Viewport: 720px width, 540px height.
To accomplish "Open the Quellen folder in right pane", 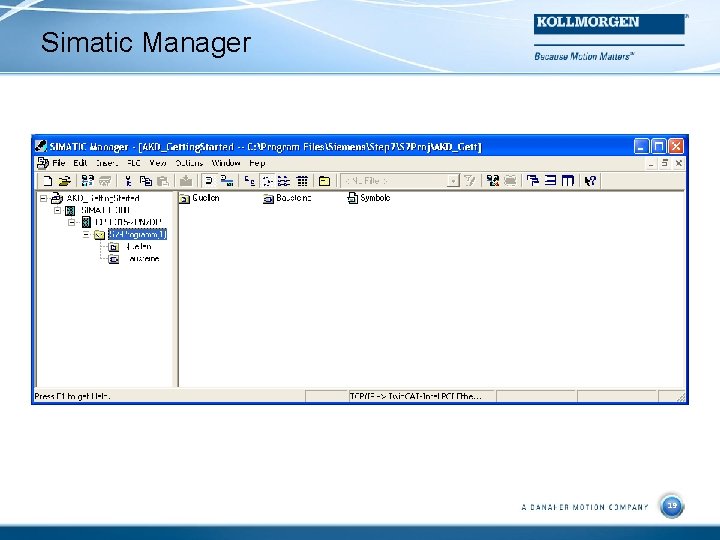I will coord(199,198).
